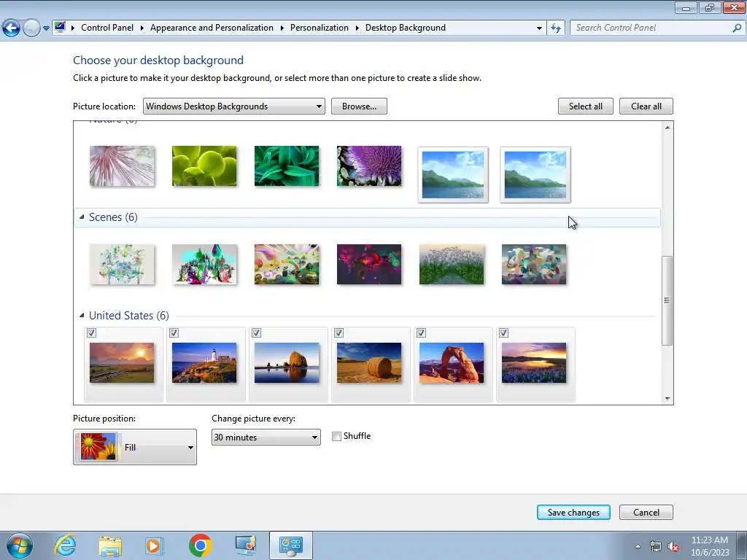
Task: Click the Clear all button
Action: click(x=646, y=106)
